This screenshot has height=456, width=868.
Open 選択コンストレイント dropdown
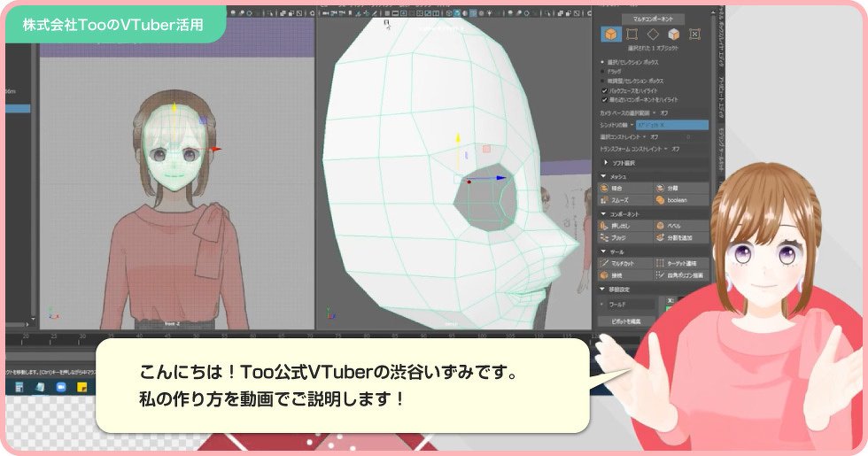(646, 136)
